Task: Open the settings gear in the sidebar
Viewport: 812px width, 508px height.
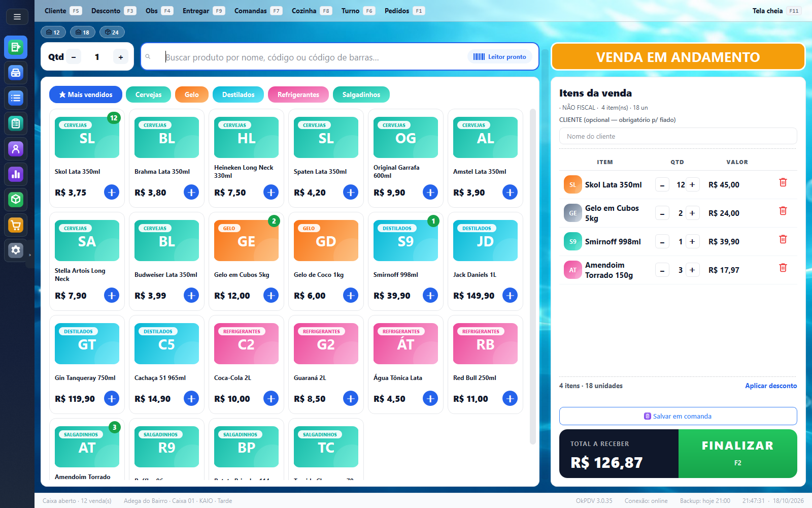Action: point(16,250)
